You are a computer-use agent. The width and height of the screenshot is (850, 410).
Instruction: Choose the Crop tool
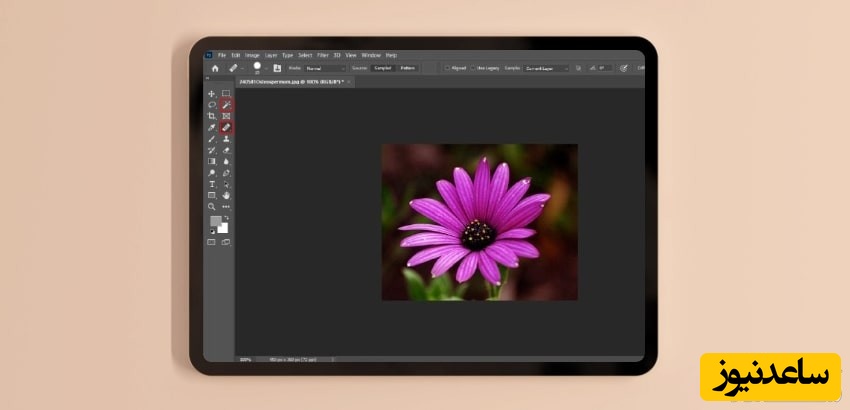pyautogui.click(x=211, y=116)
